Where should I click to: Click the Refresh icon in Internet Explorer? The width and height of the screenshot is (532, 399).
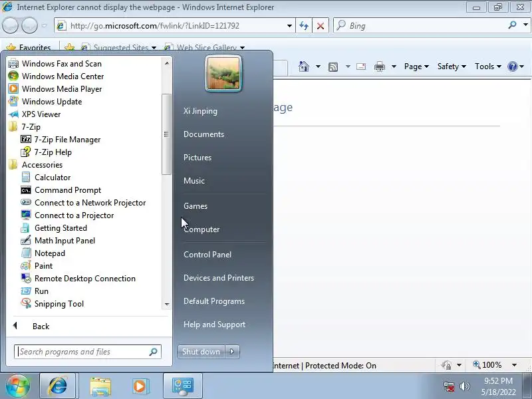pyautogui.click(x=304, y=26)
